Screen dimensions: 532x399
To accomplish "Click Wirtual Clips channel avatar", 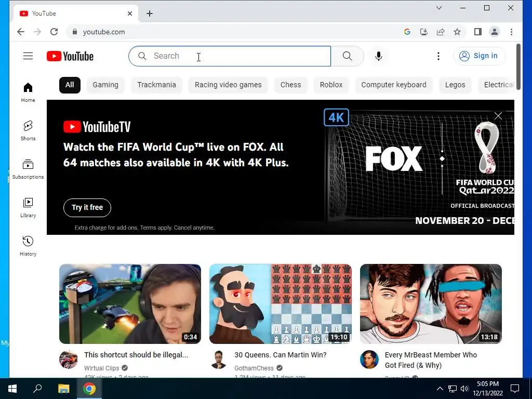I will [x=68, y=360].
